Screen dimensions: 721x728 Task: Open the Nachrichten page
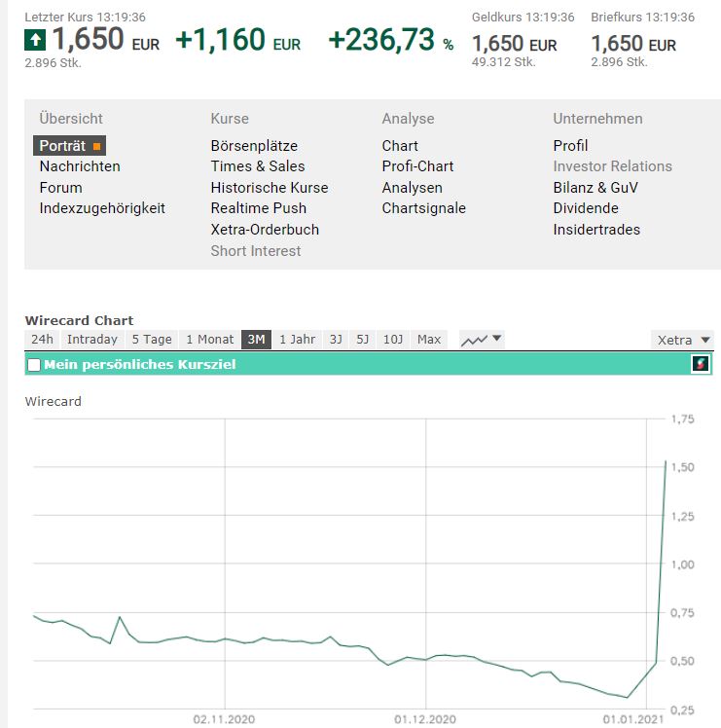(x=80, y=166)
